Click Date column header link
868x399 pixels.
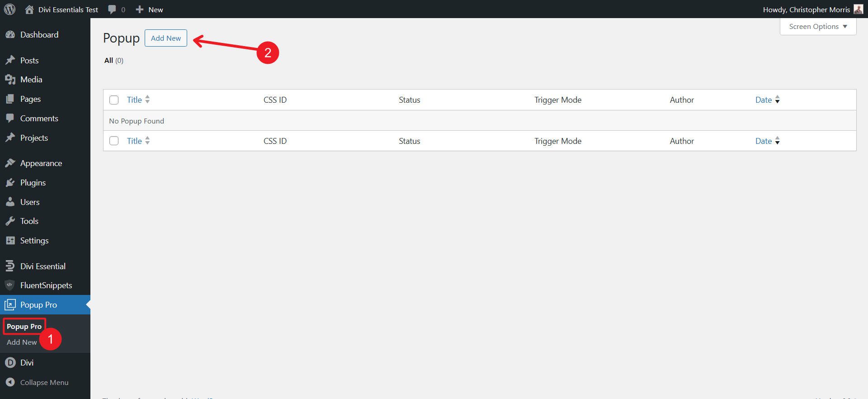(x=764, y=100)
